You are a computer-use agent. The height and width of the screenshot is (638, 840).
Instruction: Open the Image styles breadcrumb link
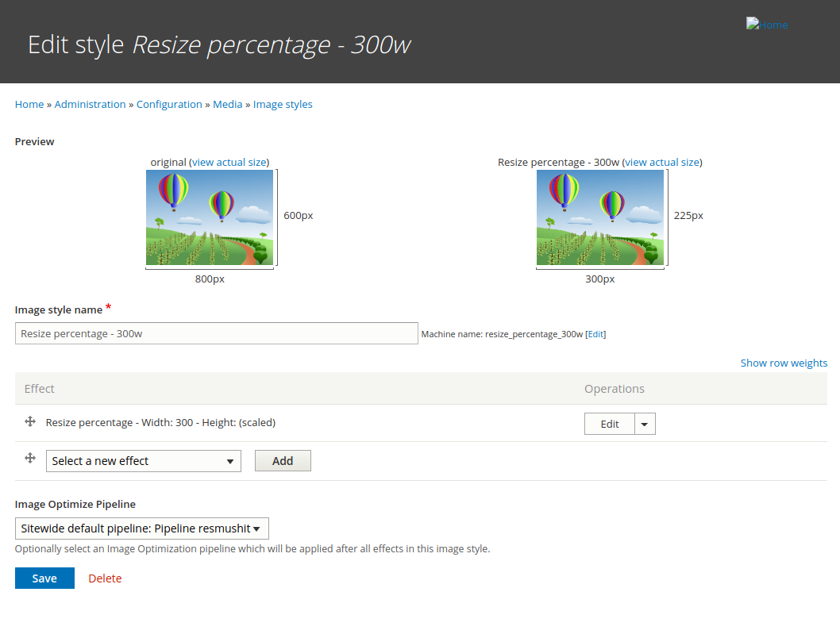coord(283,105)
